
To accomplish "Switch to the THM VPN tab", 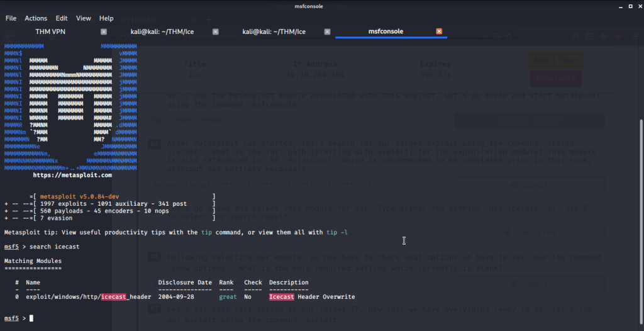I will click(51, 31).
